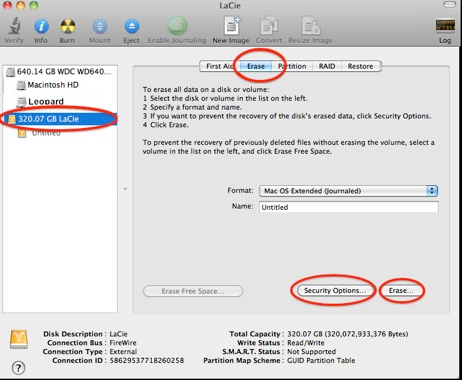Switch to the Restore tab
This screenshot has height=380, width=463.
[x=361, y=66]
